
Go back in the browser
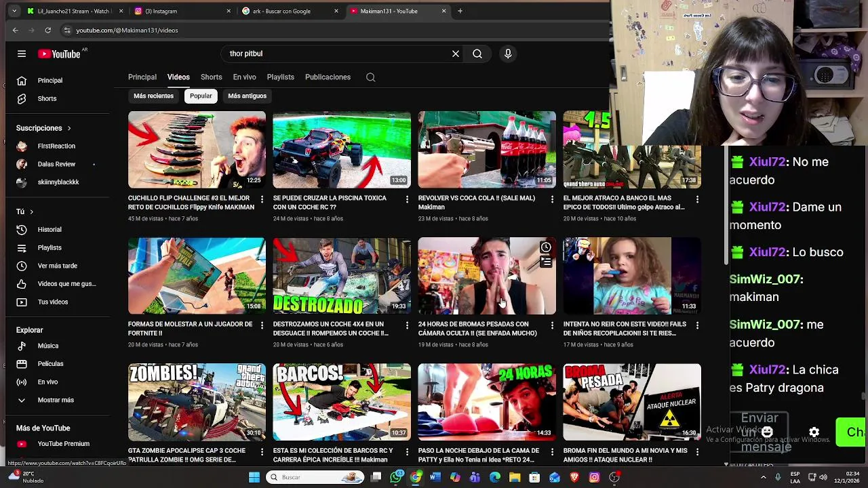click(15, 30)
